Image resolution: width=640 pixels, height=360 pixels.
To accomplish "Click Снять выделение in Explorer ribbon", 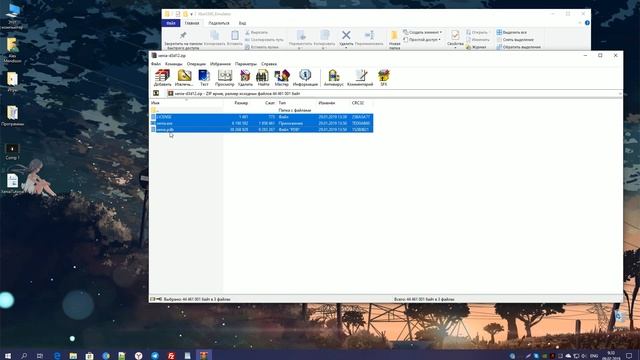I will click(515, 40).
